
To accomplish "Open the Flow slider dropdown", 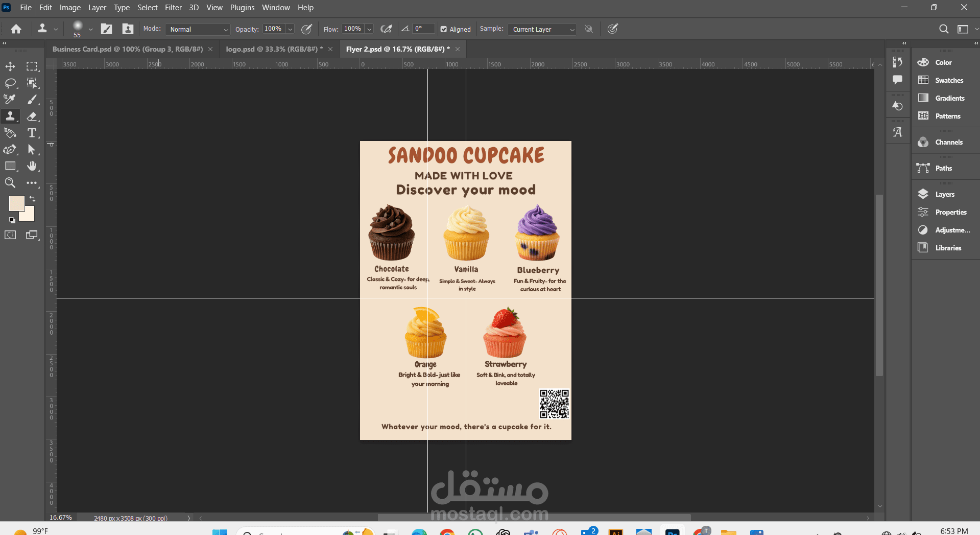I will point(369,29).
